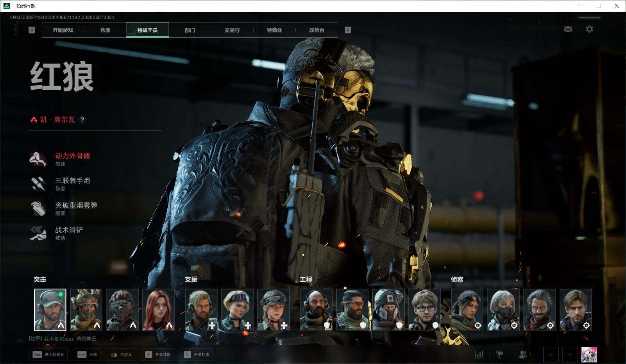626x364 pixels.
Task: Click the question mark beside 凯·席尔瓦
Action: coord(82,120)
